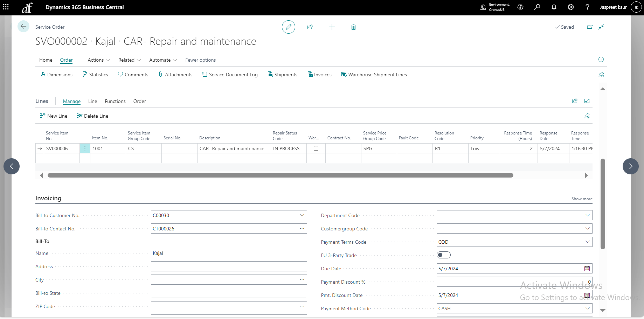
Task: Open notifications bell icon
Action: click(x=554, y=7)
